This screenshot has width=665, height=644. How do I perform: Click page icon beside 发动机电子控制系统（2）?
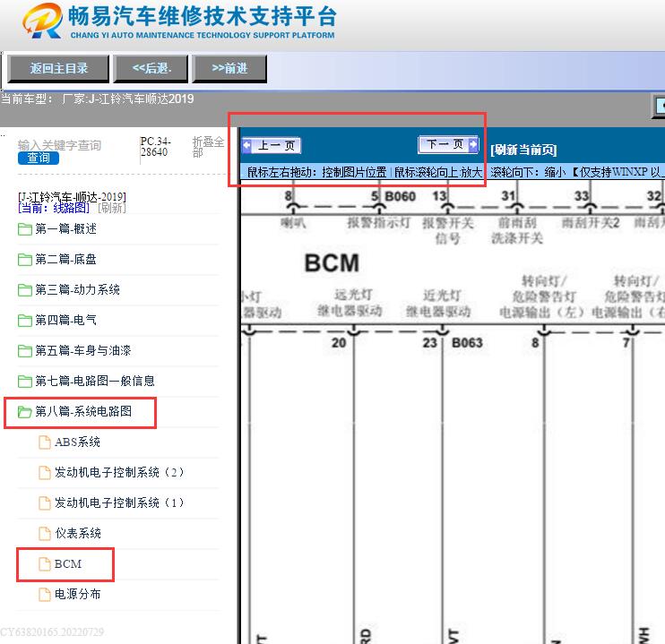[x=45, y=472]
